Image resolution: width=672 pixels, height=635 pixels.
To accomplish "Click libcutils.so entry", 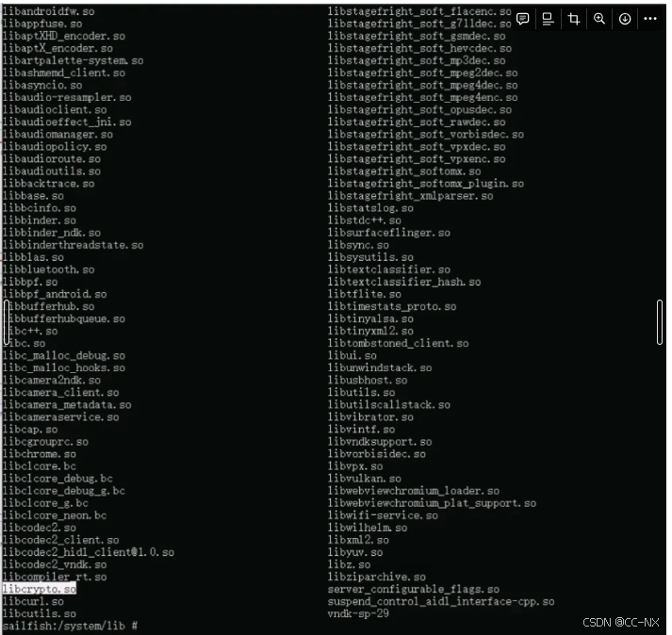I will 40,614.
